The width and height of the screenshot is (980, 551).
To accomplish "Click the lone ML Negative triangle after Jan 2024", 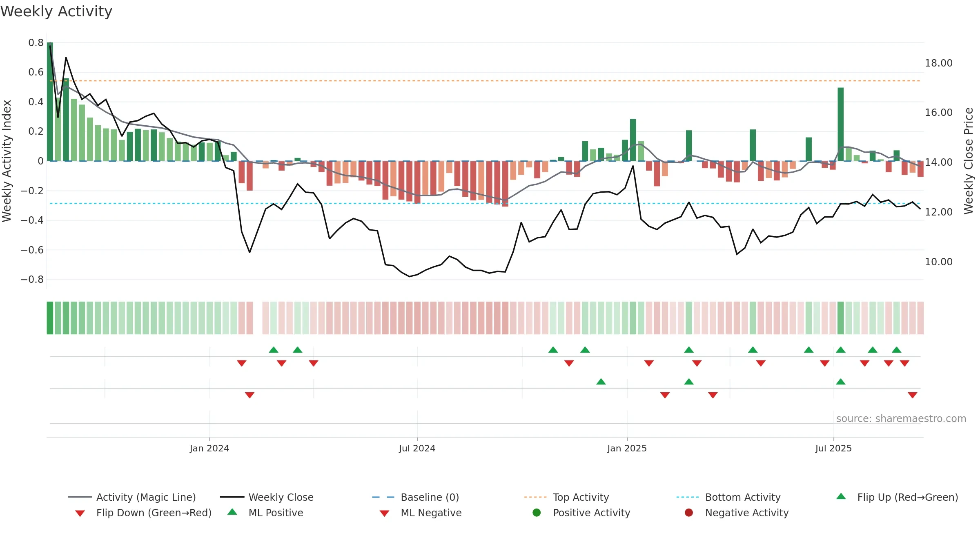I will (249, 395).
